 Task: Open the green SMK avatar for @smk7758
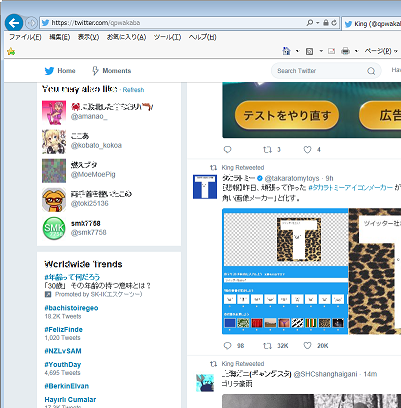[54, 228]
